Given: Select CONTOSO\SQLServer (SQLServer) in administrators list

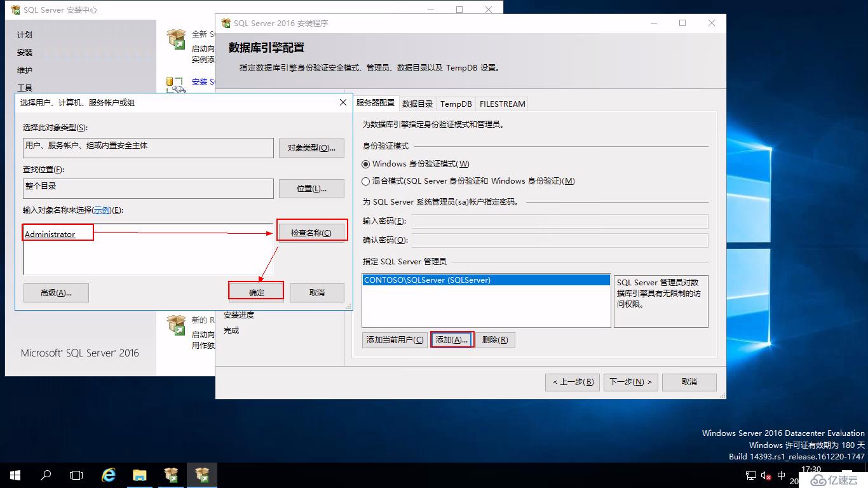Looking at the screenshot, I should point(486,280).
